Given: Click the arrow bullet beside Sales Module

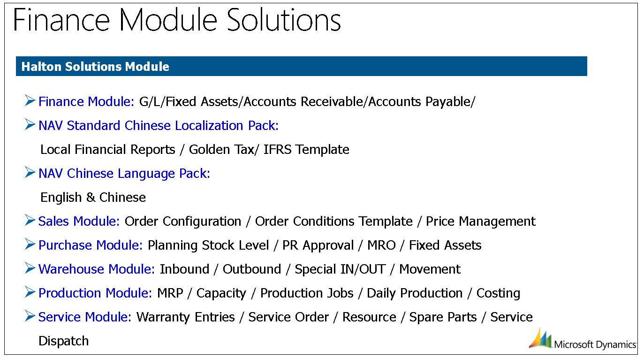Looking at the screenshot, I should pos(30,220).
